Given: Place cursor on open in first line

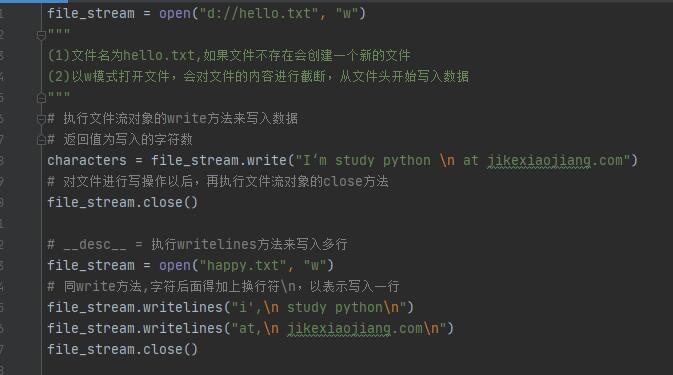Looking at the screenshot, I should click(175, 14).
